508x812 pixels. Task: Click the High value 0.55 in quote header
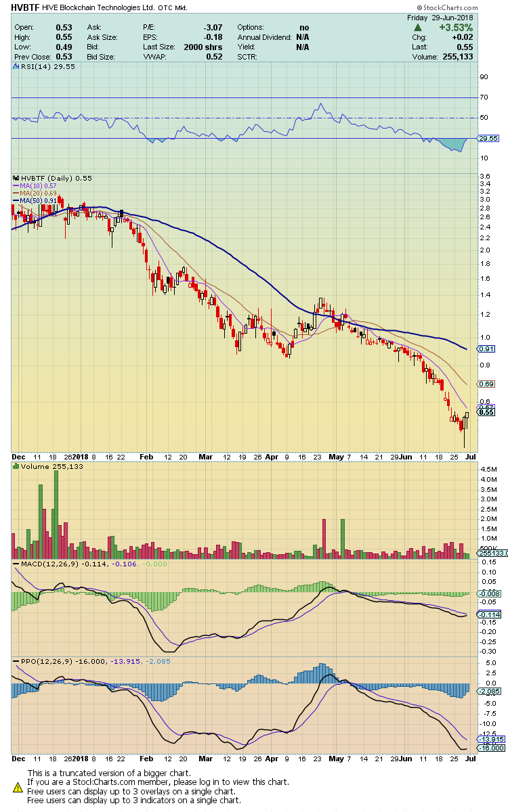tap(62, 37)
